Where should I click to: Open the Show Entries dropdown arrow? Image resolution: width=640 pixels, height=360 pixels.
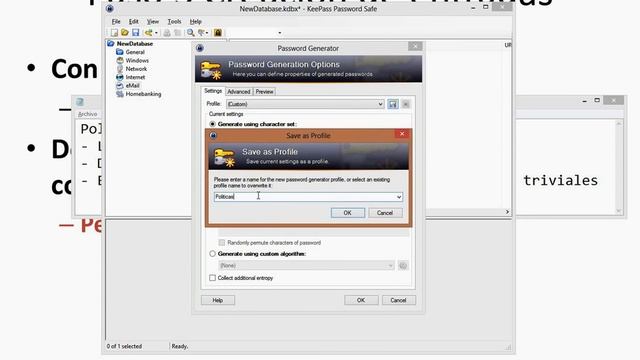(x=207, y=33)
